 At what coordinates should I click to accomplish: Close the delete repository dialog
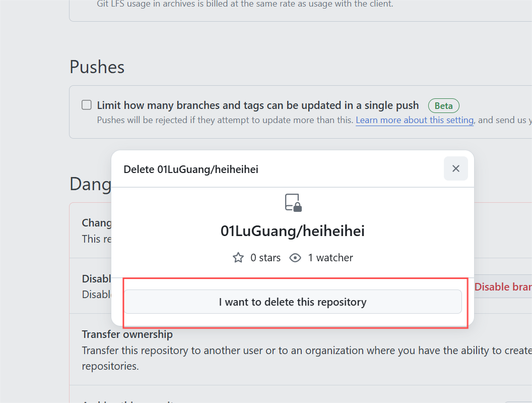pyautogui.click(x=455, y=168)
